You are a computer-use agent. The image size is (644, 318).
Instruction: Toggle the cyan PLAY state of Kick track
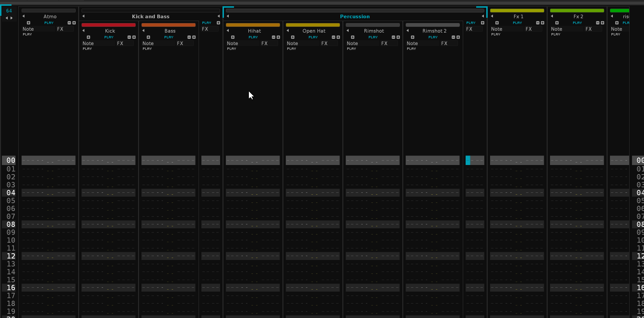(109, 37)
